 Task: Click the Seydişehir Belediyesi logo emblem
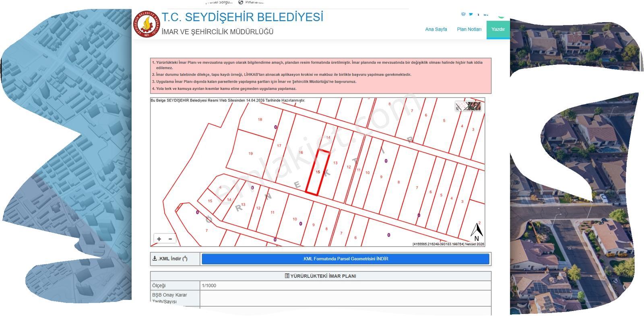[x=146, y=24]
